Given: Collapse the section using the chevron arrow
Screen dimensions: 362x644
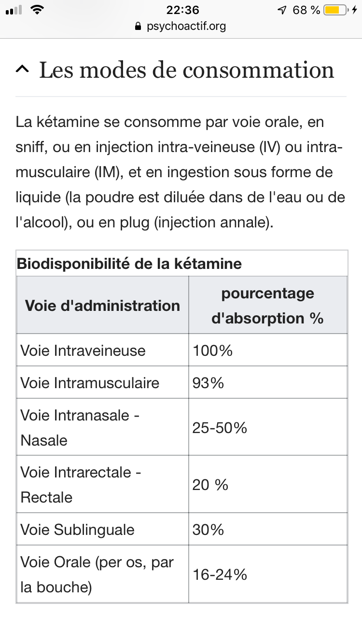Looking at the screenshot, I should click(22, 70).
